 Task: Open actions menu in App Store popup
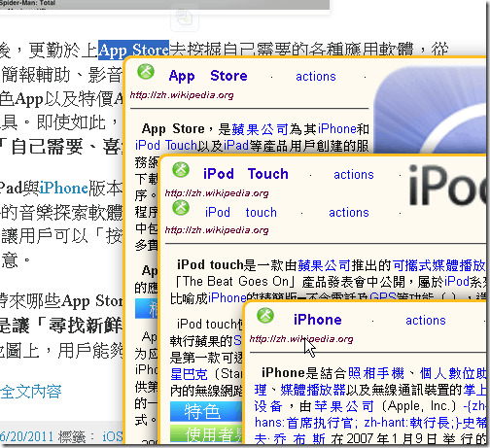(x=316, y=77)
